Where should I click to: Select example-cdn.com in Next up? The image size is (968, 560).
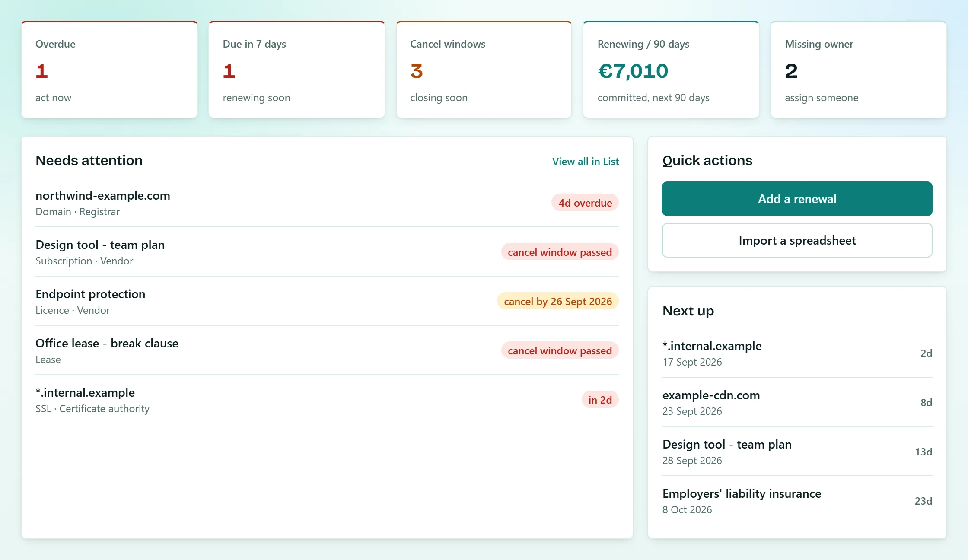click(797, 402)
